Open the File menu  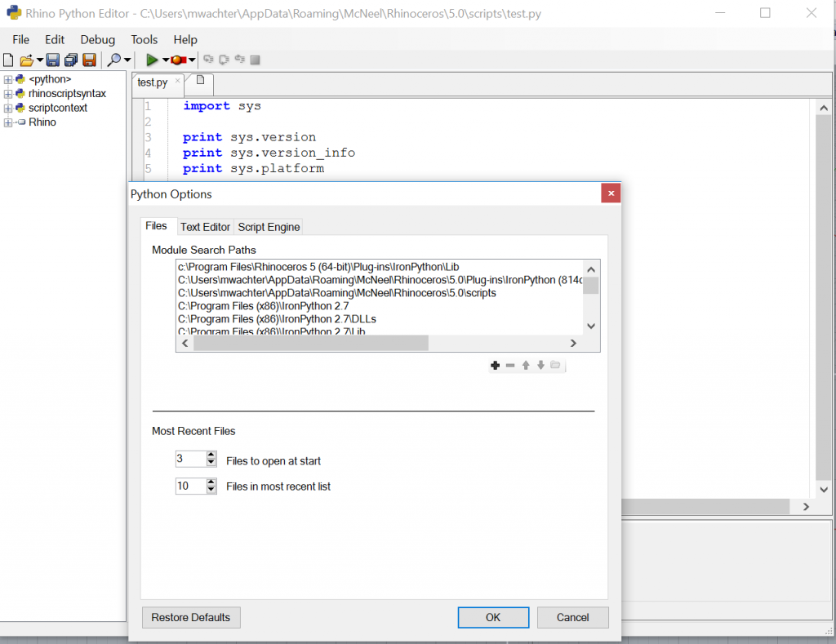pos(20,40)
